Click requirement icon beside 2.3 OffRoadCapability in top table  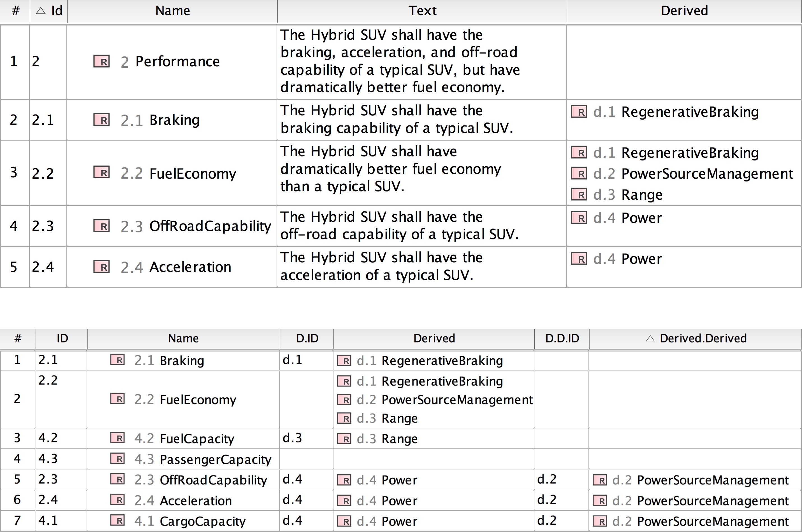[x=101, y=226]
